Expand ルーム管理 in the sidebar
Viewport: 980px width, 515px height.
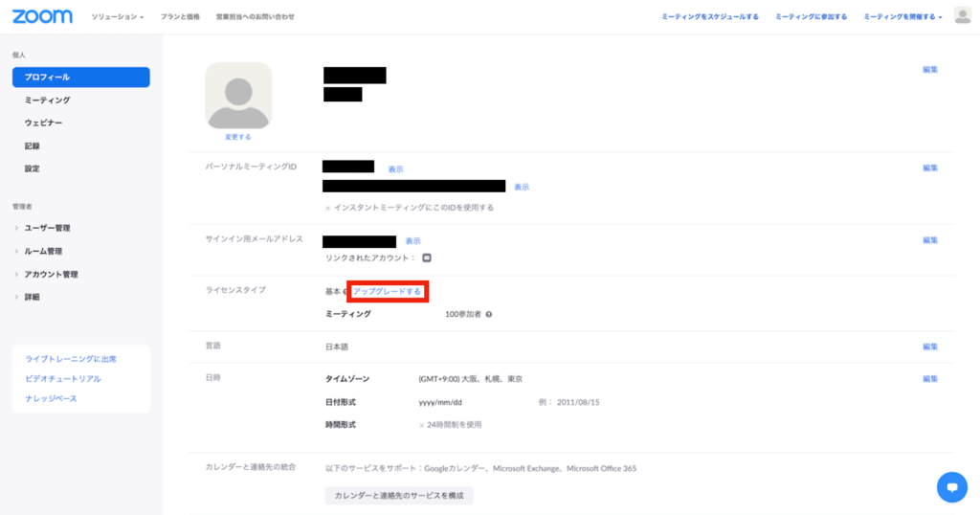tap(43, 251)
